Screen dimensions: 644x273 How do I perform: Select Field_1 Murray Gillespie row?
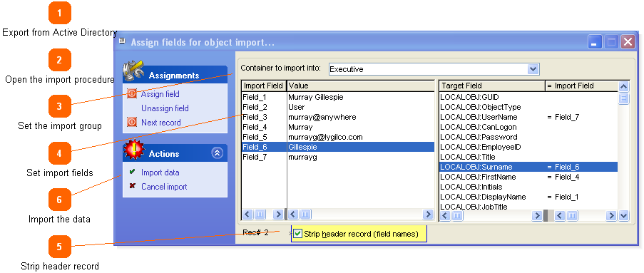point(337,97)
